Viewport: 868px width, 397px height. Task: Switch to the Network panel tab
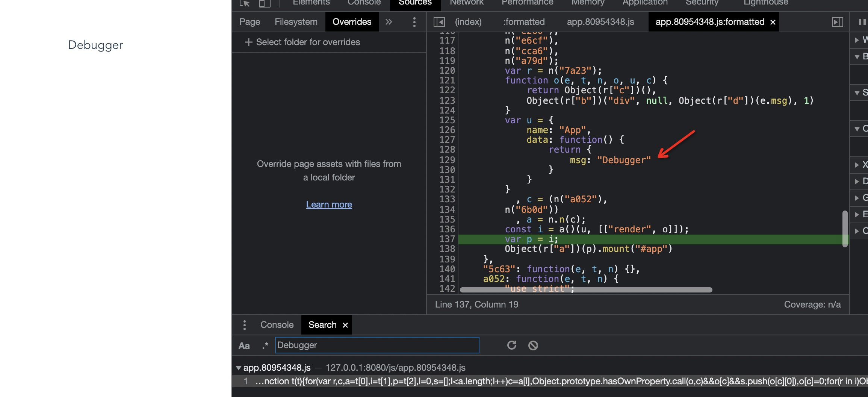tap(466, 3)
